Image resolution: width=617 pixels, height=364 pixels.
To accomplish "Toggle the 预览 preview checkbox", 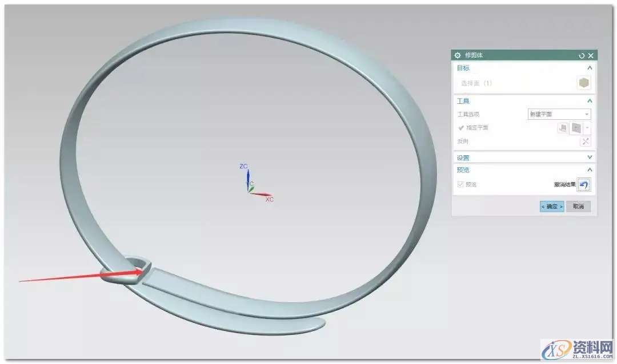I will click(460, 185).
